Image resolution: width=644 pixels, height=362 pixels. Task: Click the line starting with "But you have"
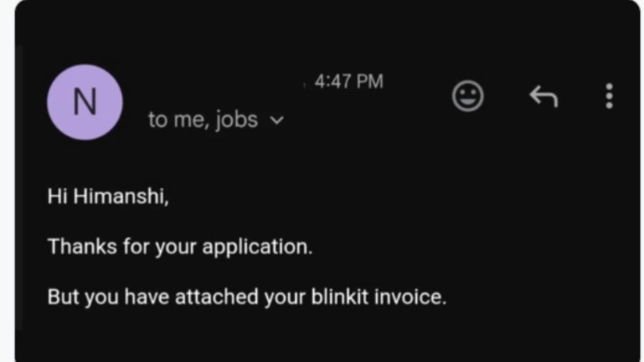(x=247, y=297)
